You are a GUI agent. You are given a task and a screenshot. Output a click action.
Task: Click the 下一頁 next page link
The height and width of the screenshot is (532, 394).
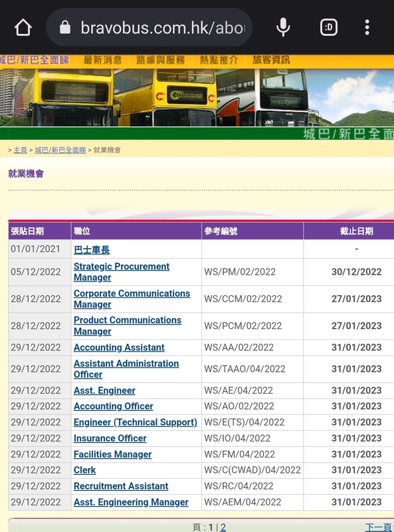(379, 527)
